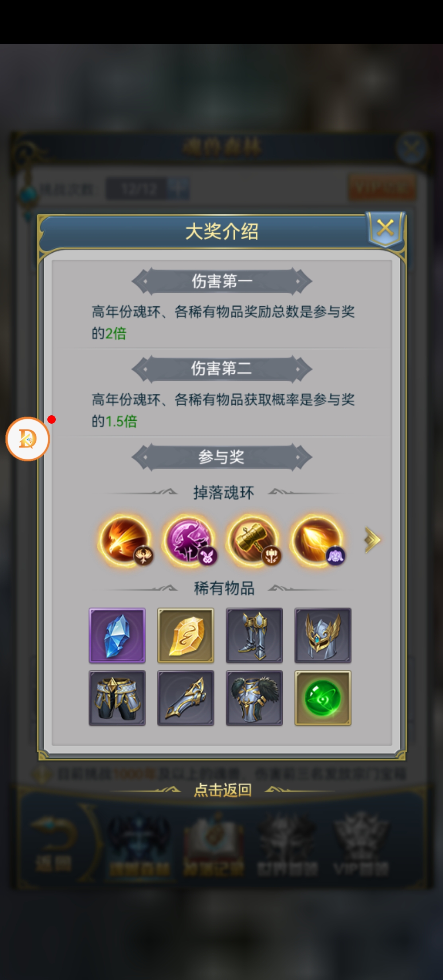Select the purple rabbit soul ring
Viewport: 443px width, 980px height.
[189, 541]
